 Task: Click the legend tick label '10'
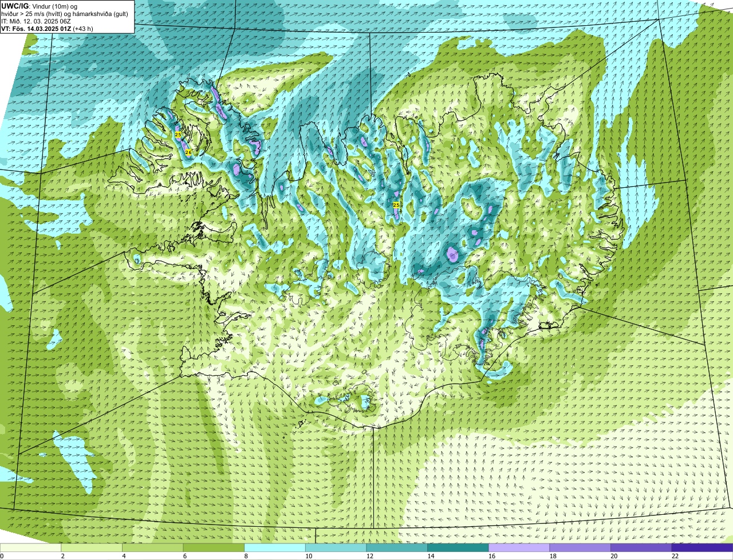309,556
